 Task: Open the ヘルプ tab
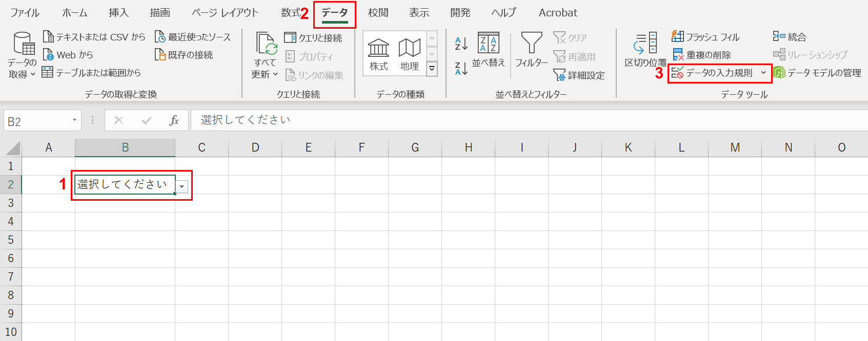(x=504, y=13)
